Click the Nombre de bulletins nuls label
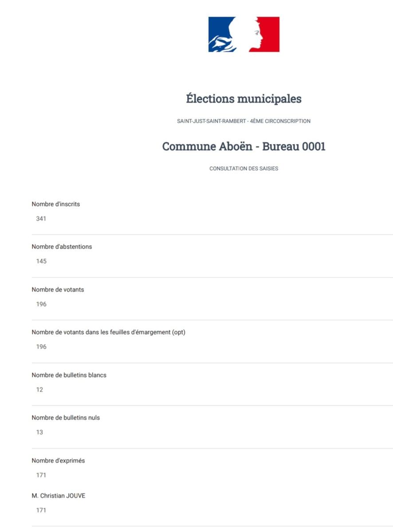 [66, 418]
